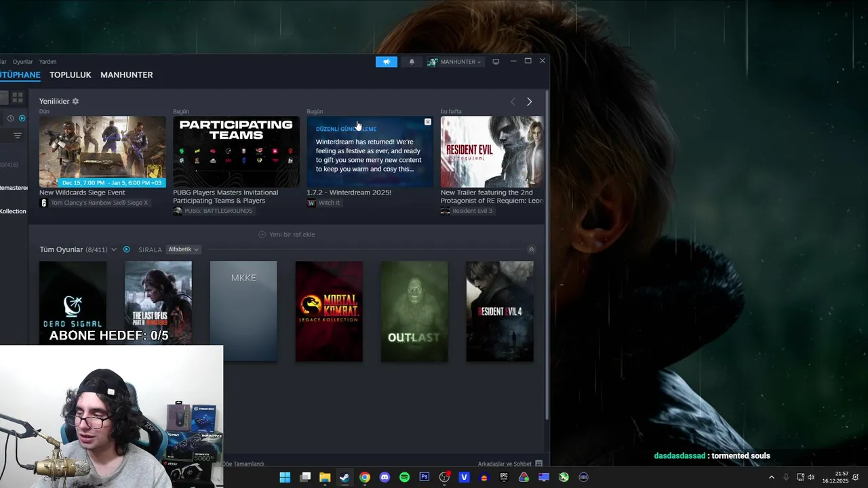Image resolution: width=868 pixels, height=488 pixels.
Task: Open Photoshop from taskbar
Action: click(x=425, y=477)
